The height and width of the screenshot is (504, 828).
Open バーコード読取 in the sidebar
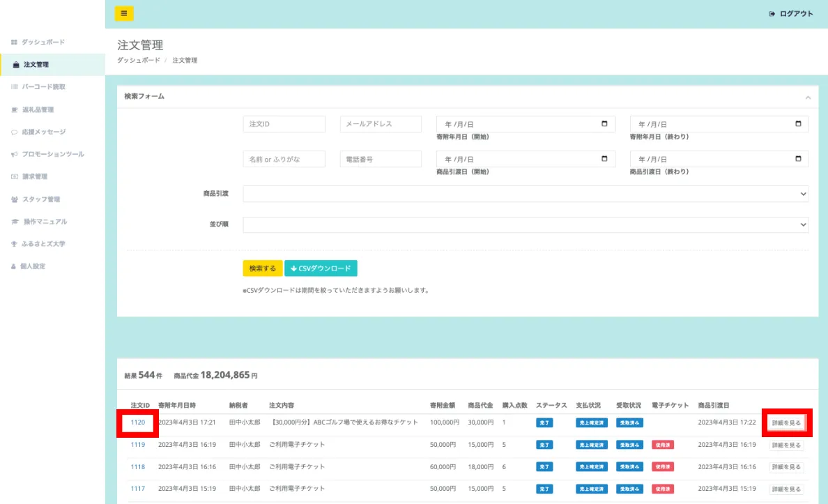(x=43, y=87)
